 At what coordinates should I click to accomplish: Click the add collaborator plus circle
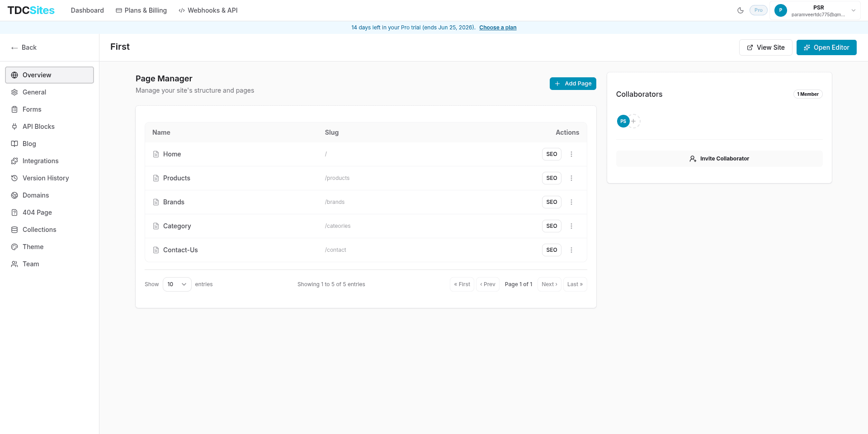[x=634, y=121]
